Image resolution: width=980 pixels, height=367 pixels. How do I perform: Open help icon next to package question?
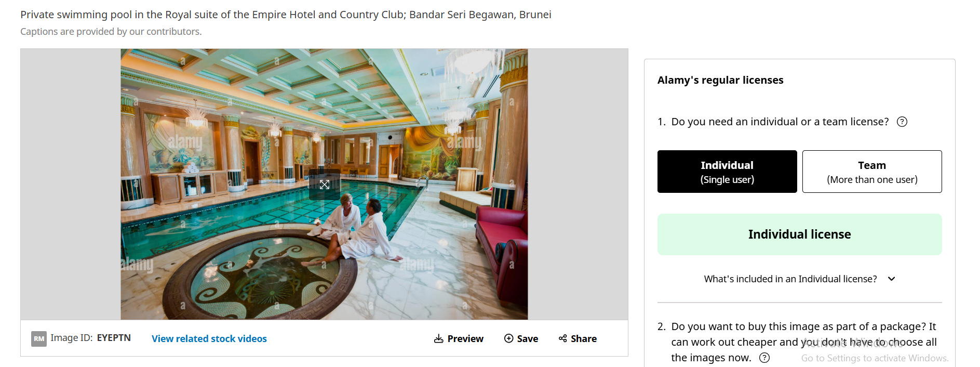(764, 358)
